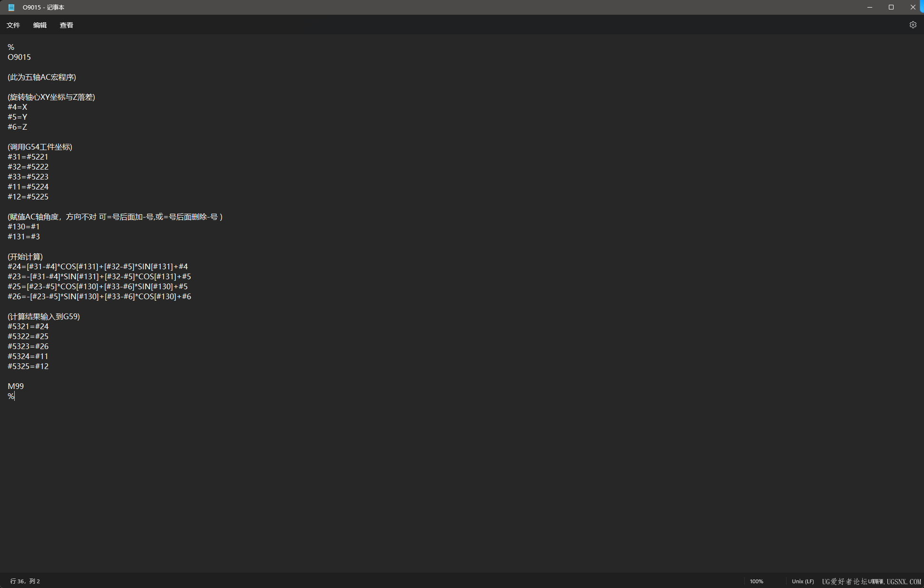Click the #24 COS/SIN formula line
924x588 pixels.
click(97, 266)
